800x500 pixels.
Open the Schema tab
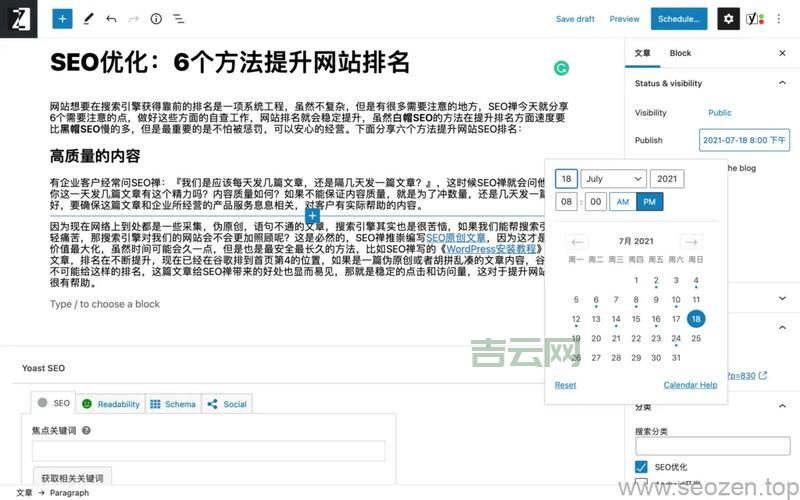click(x=173, y=404)
